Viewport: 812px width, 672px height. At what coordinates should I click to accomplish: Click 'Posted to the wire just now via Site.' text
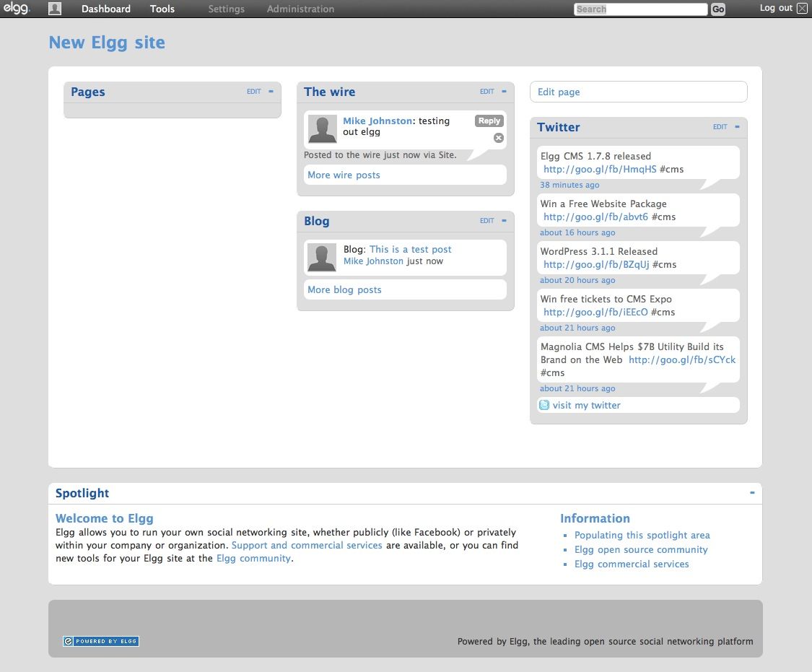(x=380, y=154)
